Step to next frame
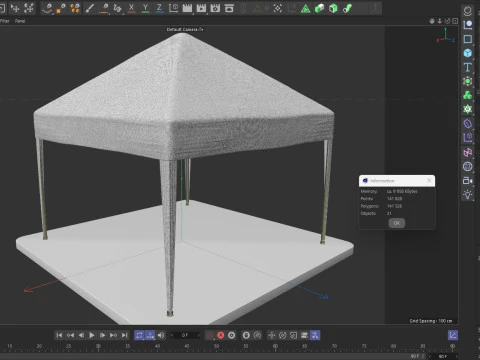 point(102,335)
